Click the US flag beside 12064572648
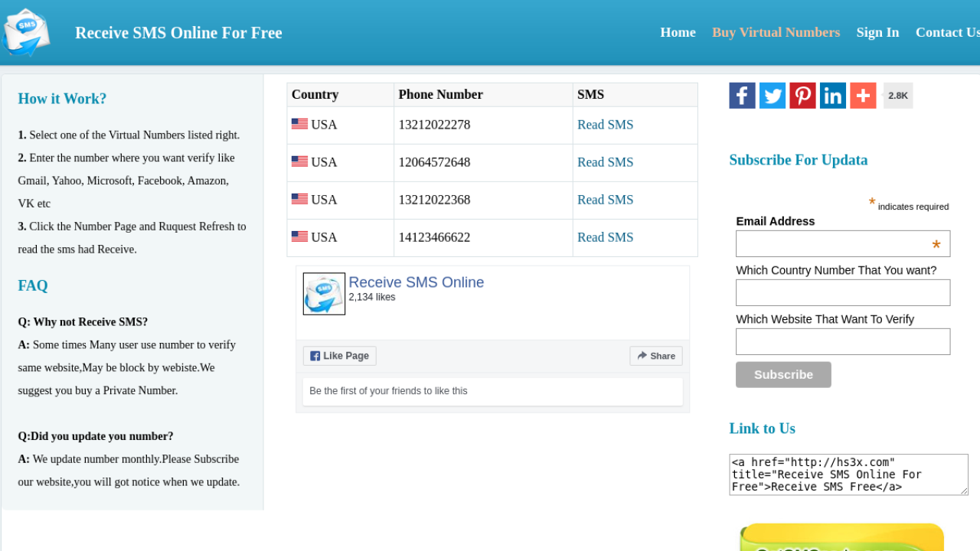Image resolution: width=980 pixels, height=551 pixels. point(299,161)
